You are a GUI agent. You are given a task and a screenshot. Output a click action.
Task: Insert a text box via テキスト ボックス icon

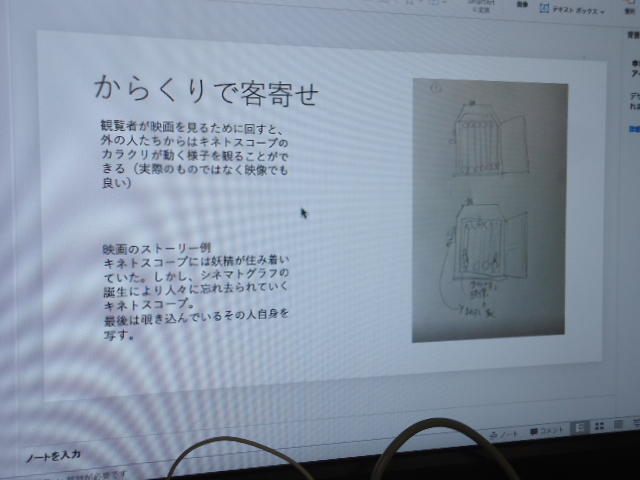pyautogui.click(x=544, y=8)
